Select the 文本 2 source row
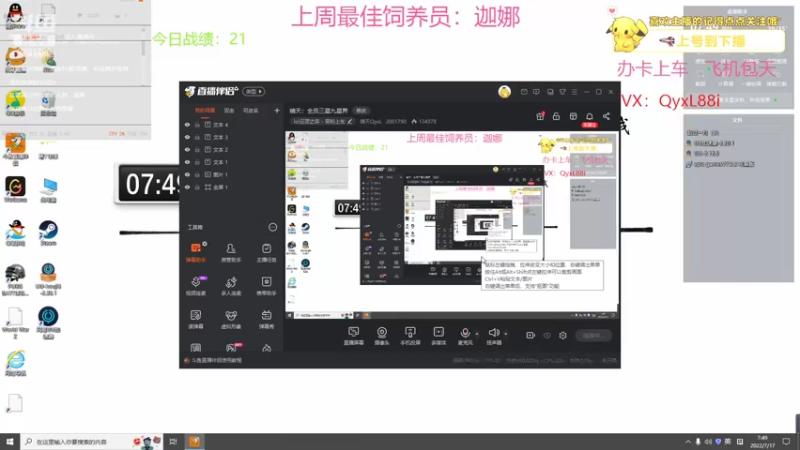 [232, 149]
